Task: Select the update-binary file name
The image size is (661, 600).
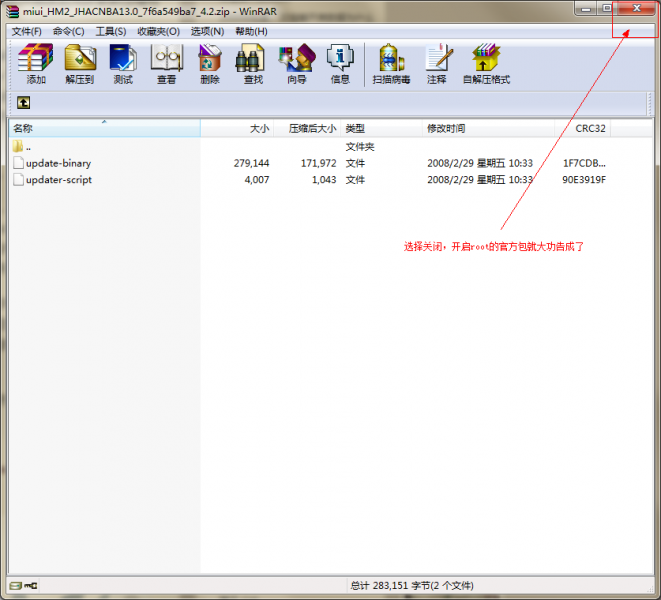Action: [x=58, y=163]
